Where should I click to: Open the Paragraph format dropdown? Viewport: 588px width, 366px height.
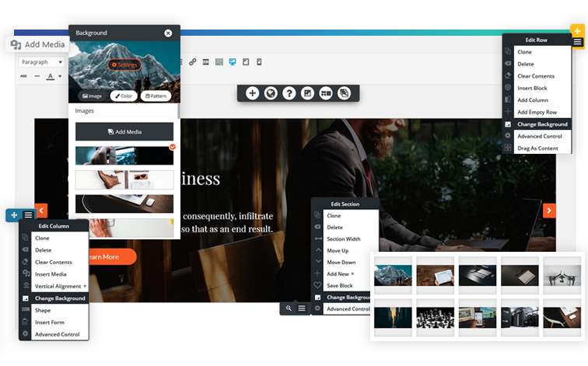point(41,62)
